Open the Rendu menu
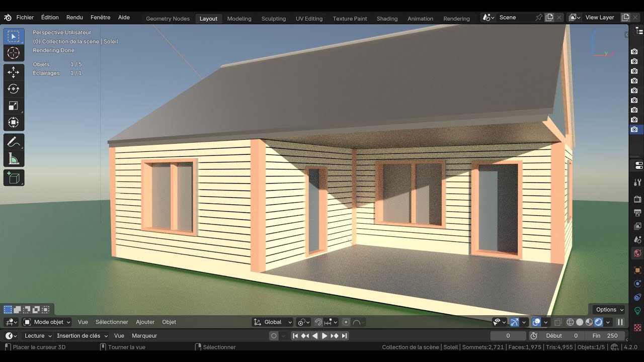The image size is (644, 362). click(74, 17)
